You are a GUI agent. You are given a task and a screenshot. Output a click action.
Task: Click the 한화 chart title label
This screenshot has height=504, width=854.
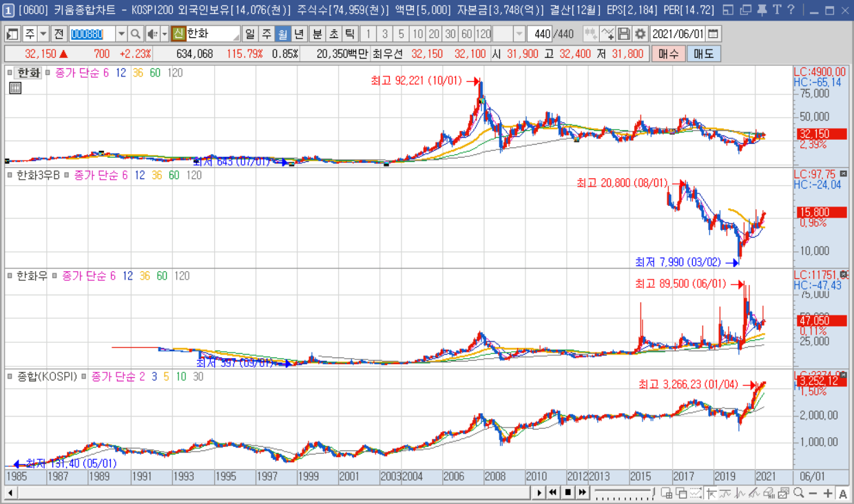(29, 73)
